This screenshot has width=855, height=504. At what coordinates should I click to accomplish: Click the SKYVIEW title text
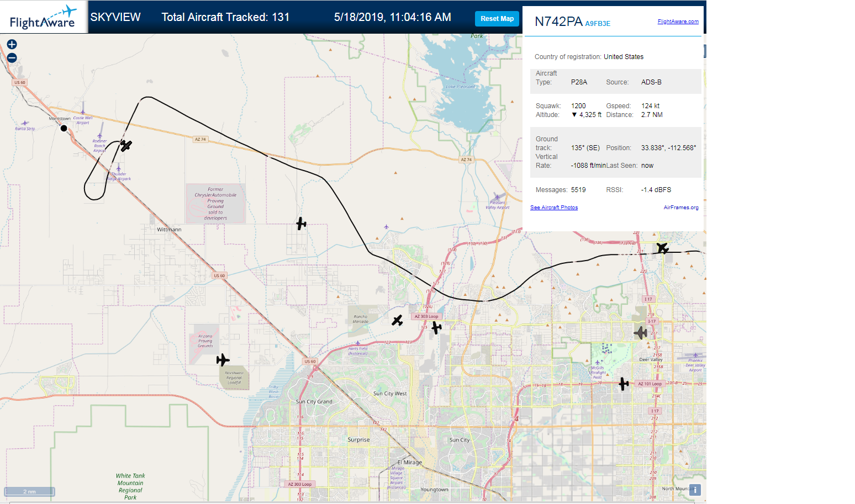point(115,17)
